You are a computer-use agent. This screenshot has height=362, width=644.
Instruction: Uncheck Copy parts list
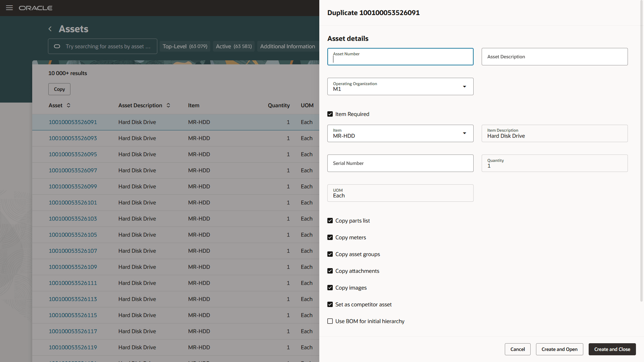[330, 221]
